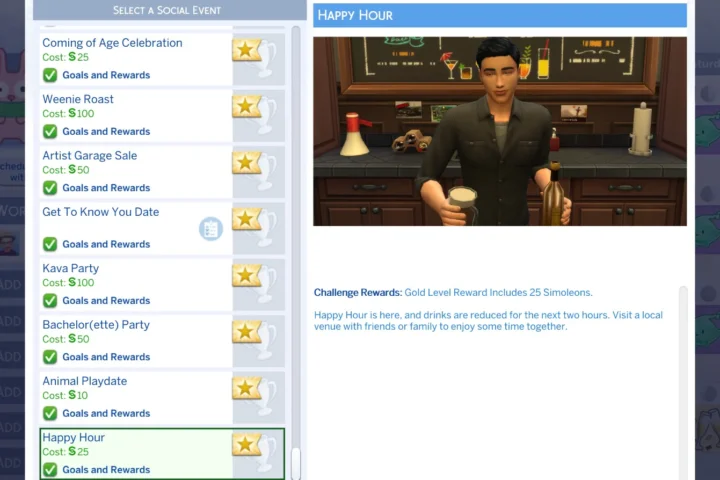This screenshot has width=720, height=480.
Task: Toggle Goals and Rewards for Artist Garage Sale
Action: [x=50, y=188]
